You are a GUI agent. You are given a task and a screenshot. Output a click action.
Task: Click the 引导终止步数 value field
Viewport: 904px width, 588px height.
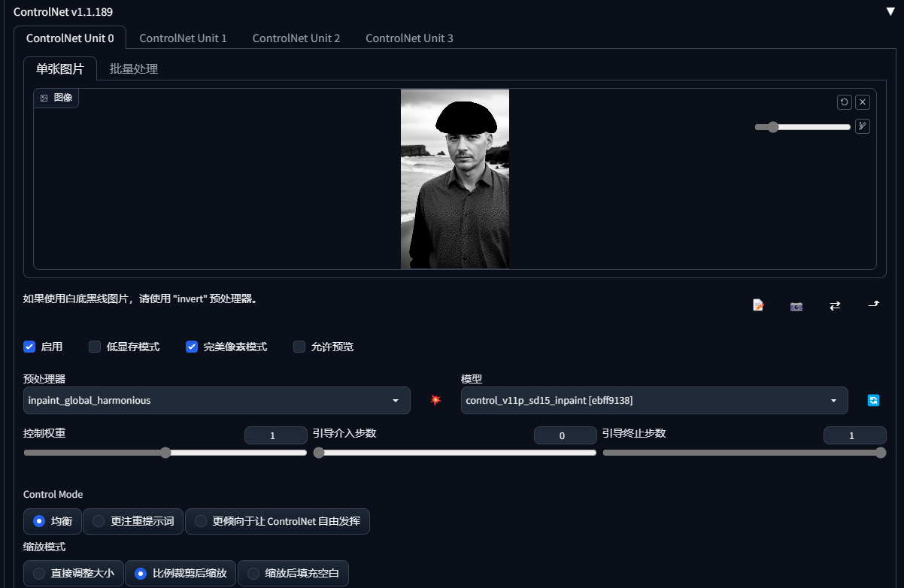coord(854,435)
